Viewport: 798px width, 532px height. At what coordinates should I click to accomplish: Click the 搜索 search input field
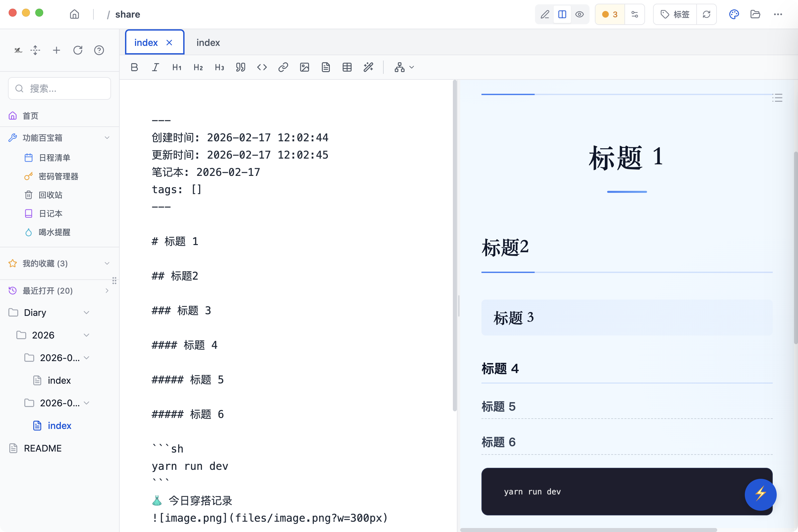pyautogui.click(x=60, y=88)
